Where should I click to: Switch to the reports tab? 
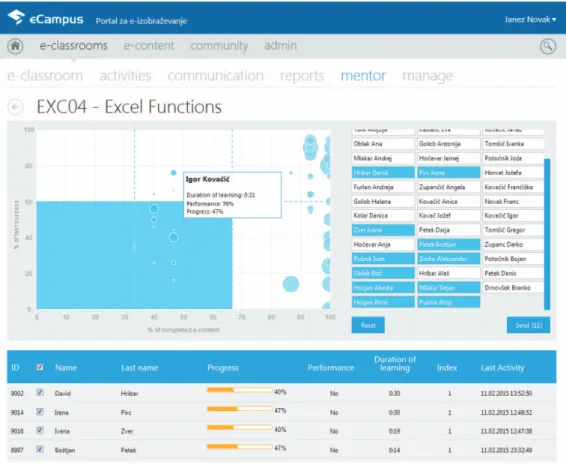[x=302, y=75]
